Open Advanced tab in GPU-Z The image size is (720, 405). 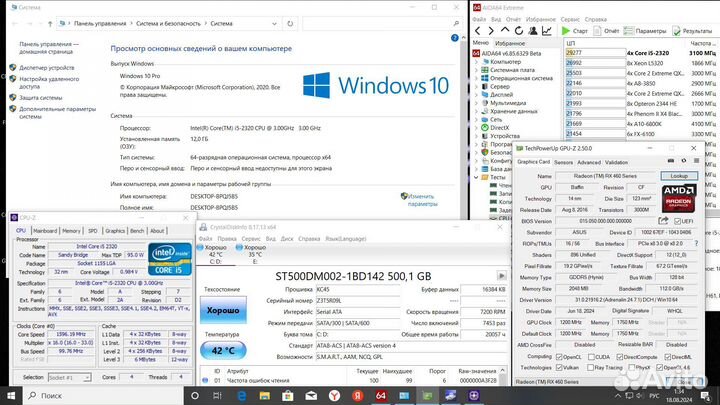(x=589, y=162)
